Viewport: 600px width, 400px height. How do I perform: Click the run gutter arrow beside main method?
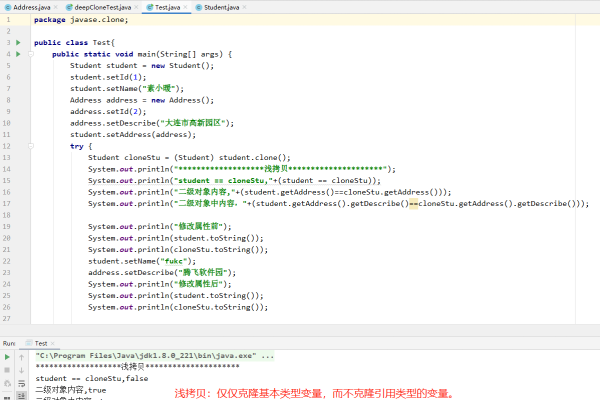pyautogui.click(x=18, y=54)
